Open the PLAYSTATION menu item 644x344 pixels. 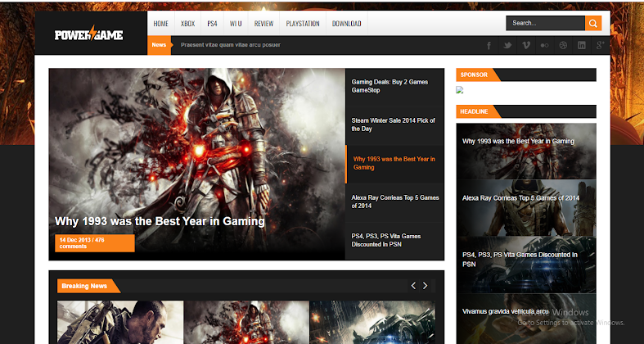pyautogui.click(x=303, y=24)
